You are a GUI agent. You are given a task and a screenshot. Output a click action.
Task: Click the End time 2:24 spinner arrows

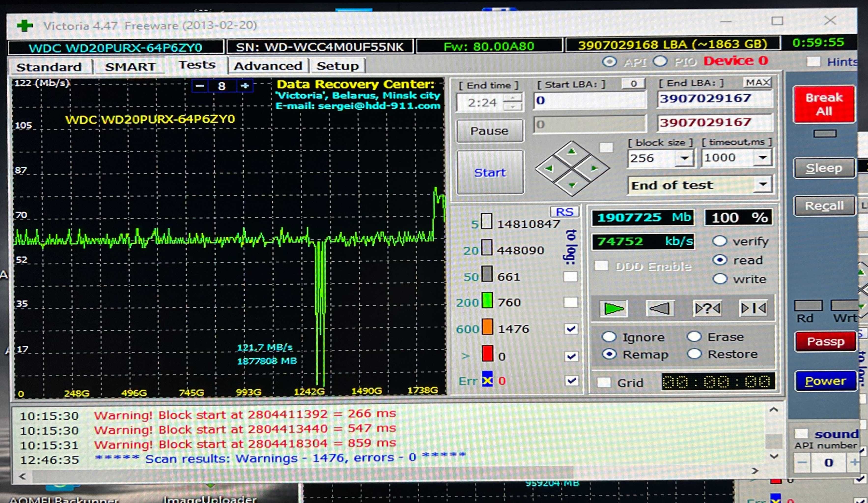click(x=513, y=103)
